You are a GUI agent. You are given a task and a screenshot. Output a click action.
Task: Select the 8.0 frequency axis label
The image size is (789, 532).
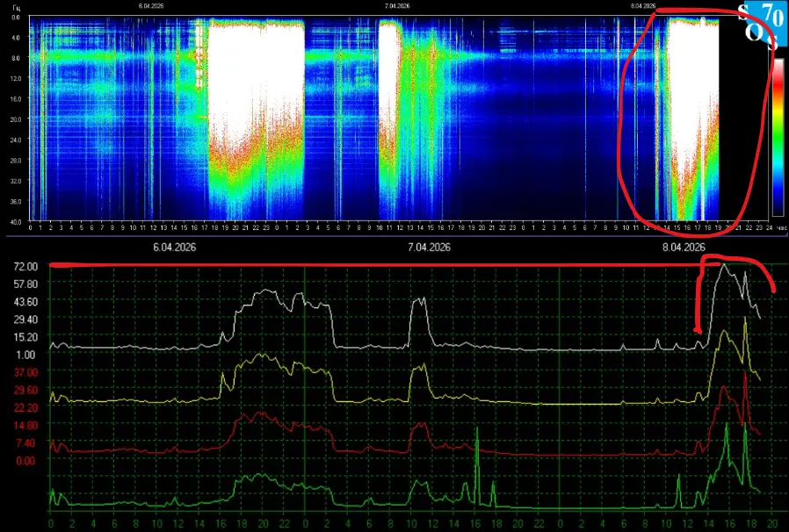(x=17, y=59)
